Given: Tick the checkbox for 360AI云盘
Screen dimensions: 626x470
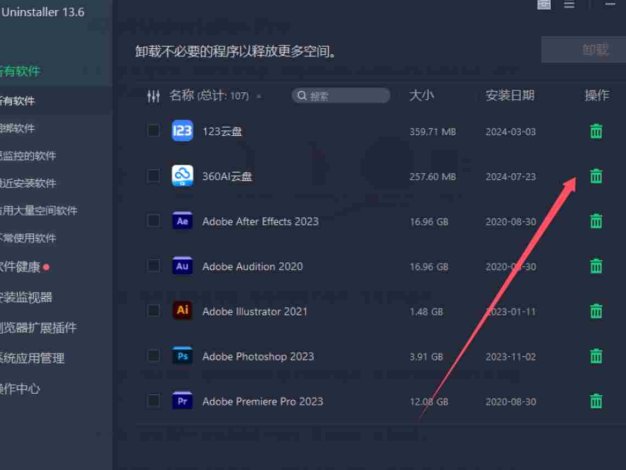Looking at the screenshot, I should (153, 176).
